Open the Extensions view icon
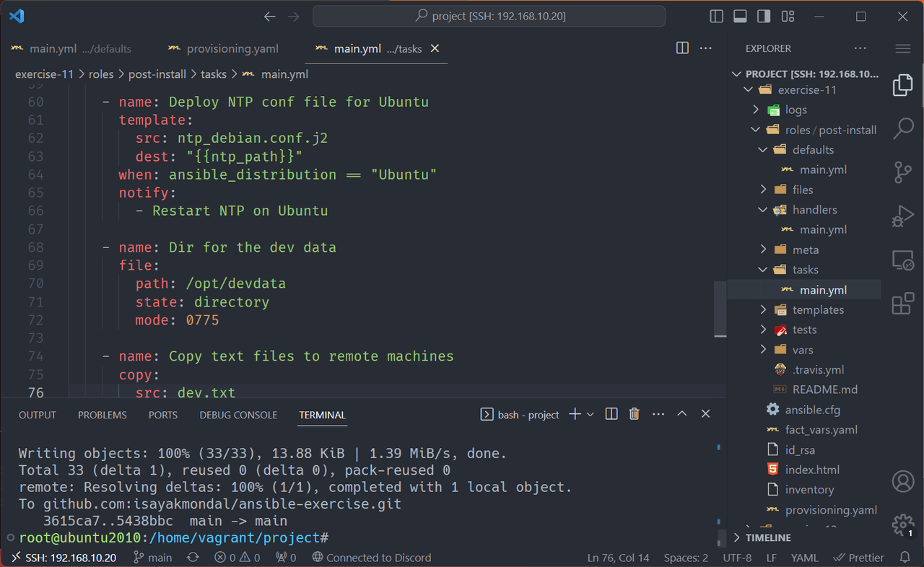Viewport: 924px width, 567px height. pyautogui.click(x=903, y=304)
